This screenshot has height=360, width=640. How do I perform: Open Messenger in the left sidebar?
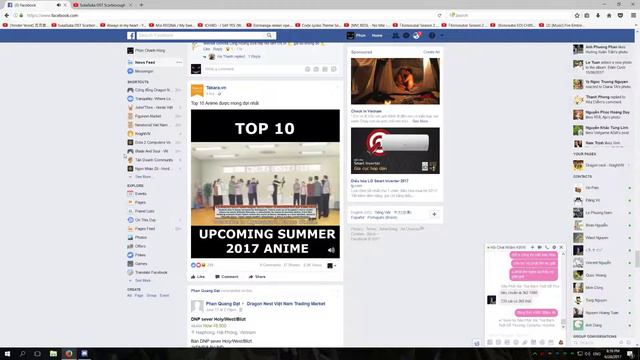144,71
